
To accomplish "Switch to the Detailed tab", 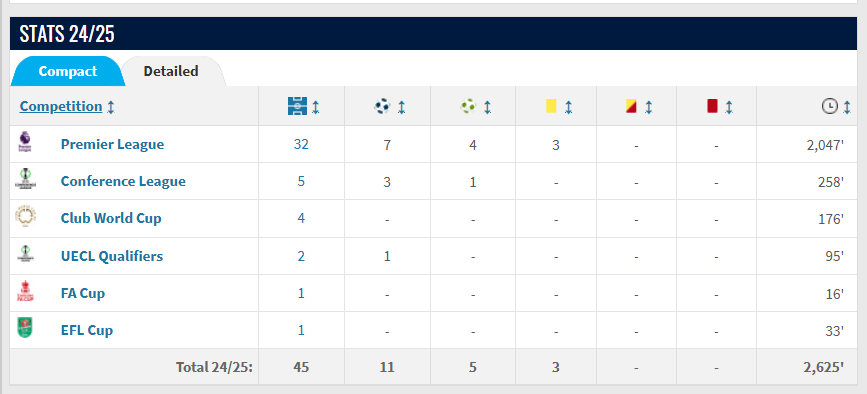I will (x=170, y=71).
